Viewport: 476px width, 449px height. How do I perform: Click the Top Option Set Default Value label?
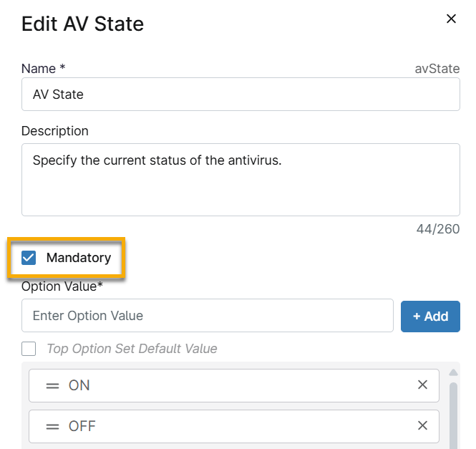[x=132, y=349]
